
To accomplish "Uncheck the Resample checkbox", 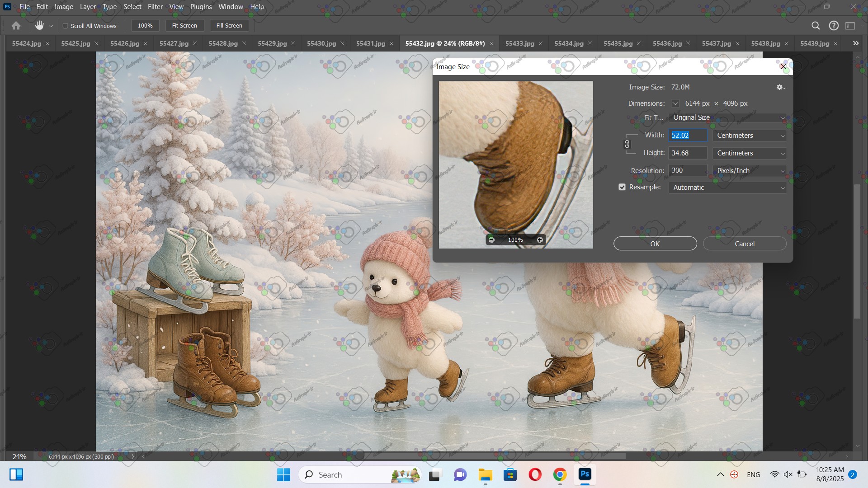I will [x=622, y=187].
